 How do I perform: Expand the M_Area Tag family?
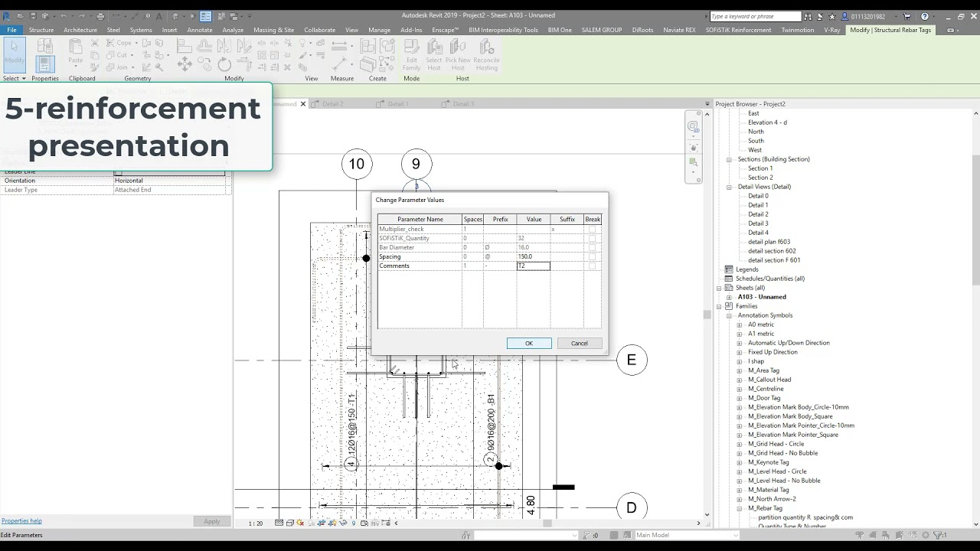point(740,370)
